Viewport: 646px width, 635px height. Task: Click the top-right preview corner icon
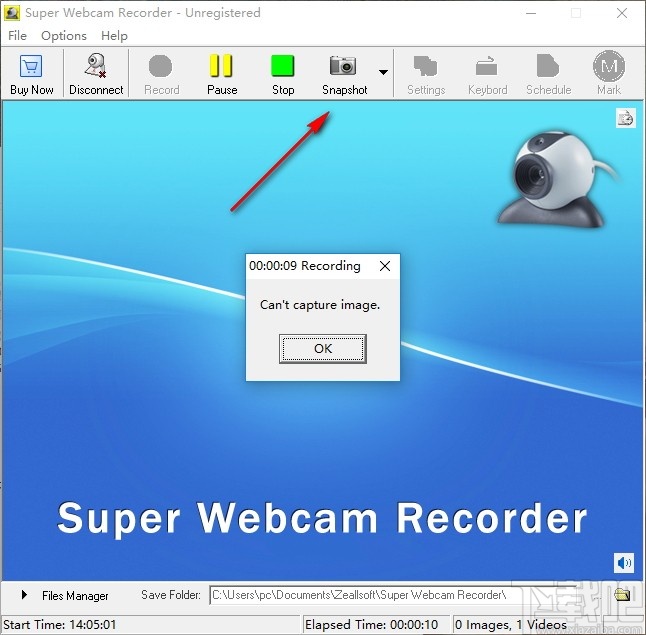click(625, 118)
